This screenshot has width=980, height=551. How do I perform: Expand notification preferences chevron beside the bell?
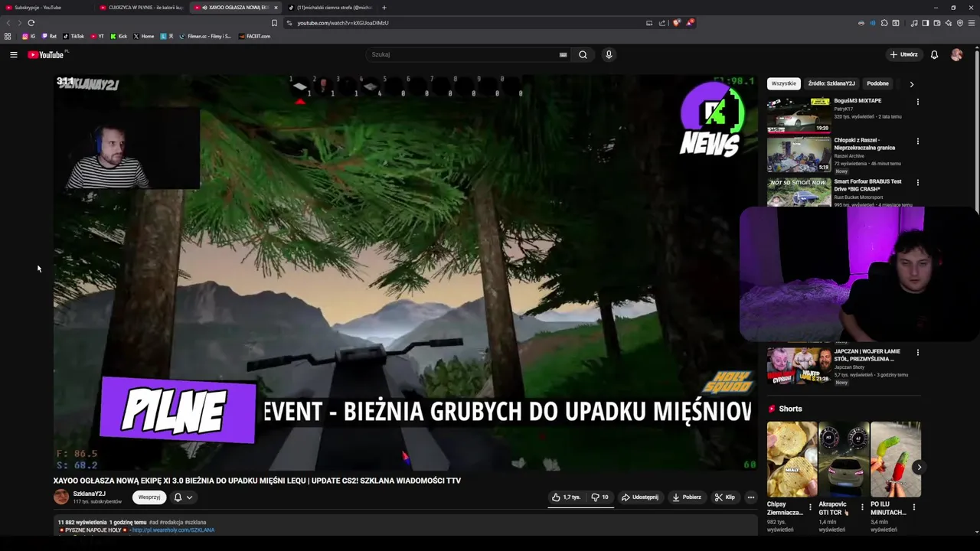(189, 497)
